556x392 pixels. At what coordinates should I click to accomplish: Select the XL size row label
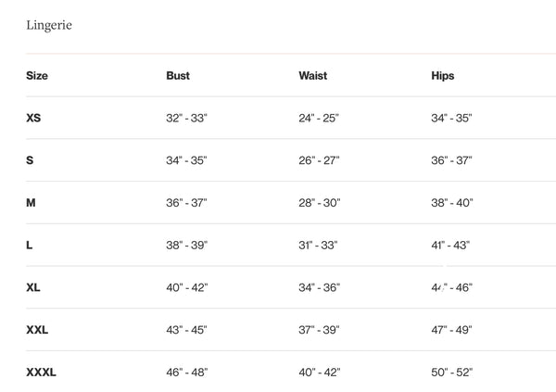pyautogui.click(x=34, y=287)
